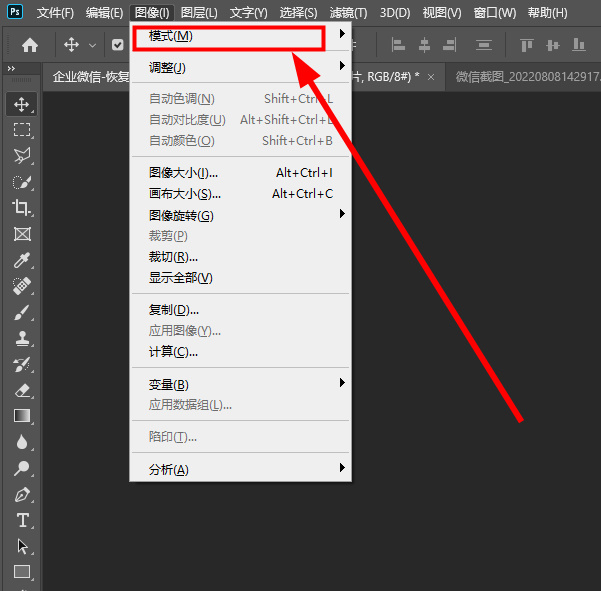Select the Move tool in the toolbar

[x=21, y=104]
